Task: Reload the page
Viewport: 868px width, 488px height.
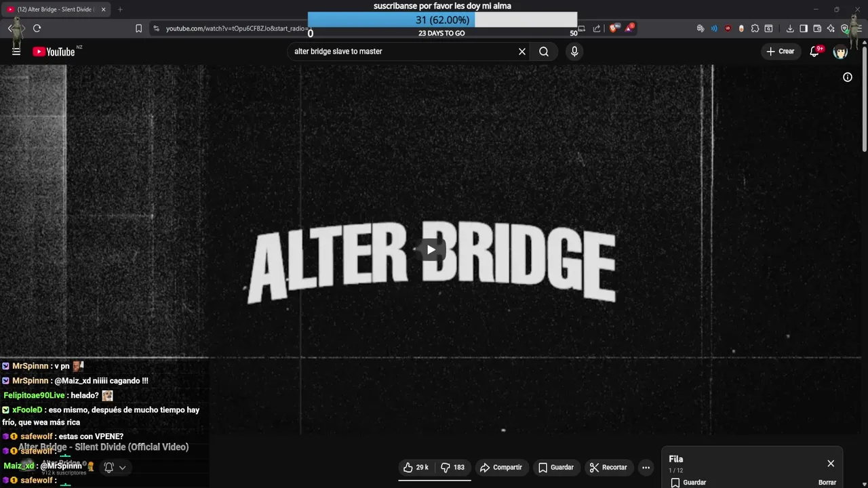Action: point(37,28)
